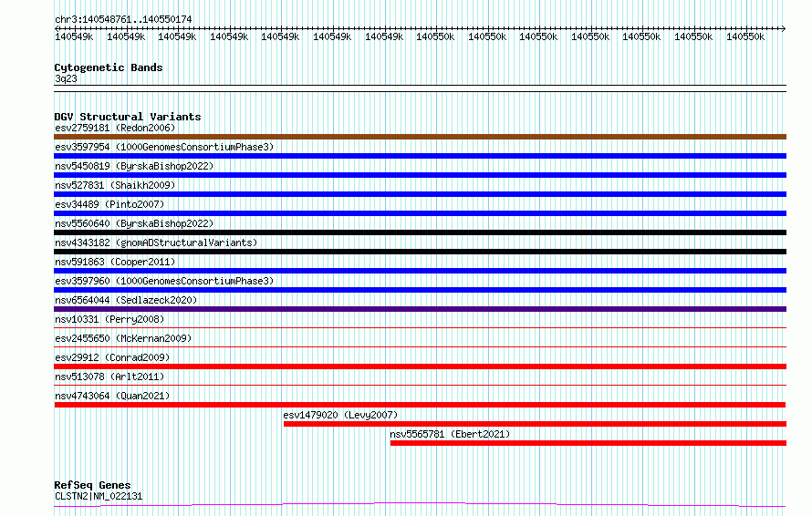This screenshot has height=516, width=812.
Task: Select the esv34489 (Pinto2007) variant label
Action: 109,204
